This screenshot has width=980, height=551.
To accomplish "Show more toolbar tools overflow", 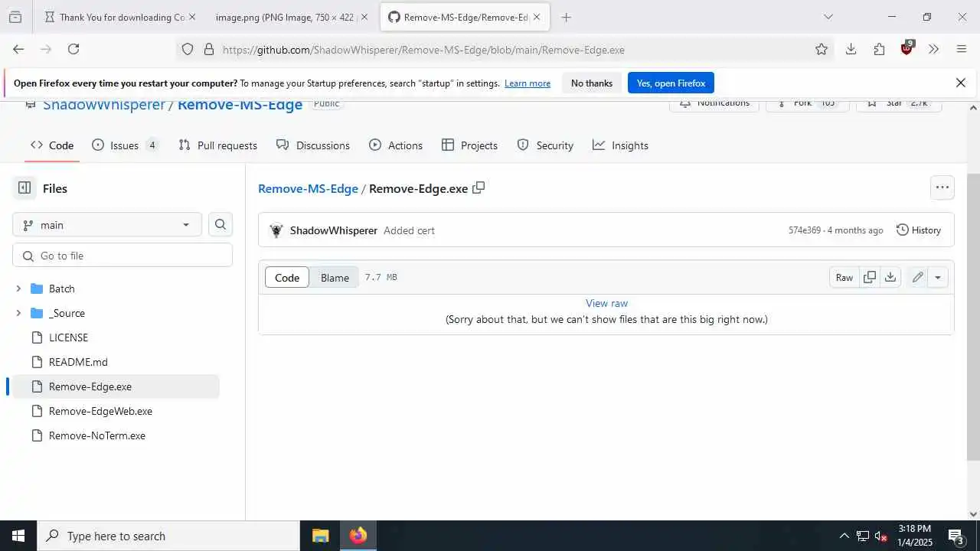I will [x=933, y=49].
